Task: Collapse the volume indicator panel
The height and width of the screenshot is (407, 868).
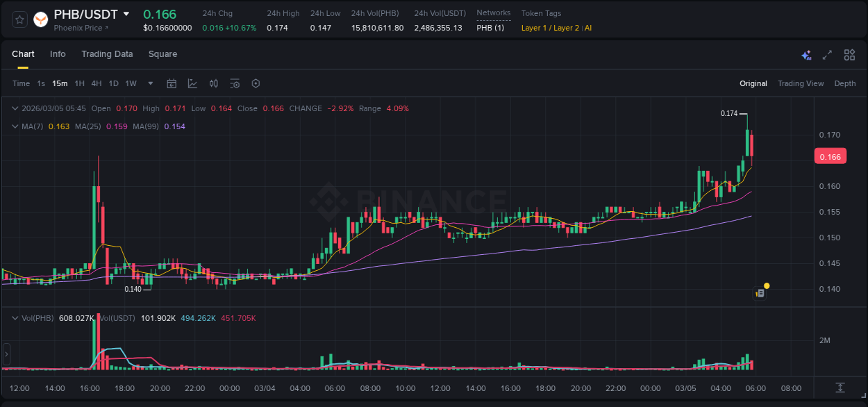Action: pos(15,317)
